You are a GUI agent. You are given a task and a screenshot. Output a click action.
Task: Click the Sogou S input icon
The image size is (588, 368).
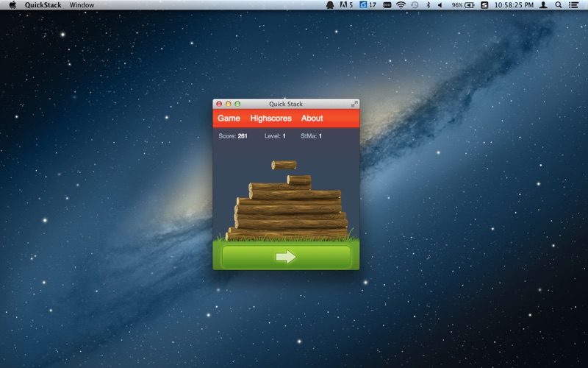point(484,5)
